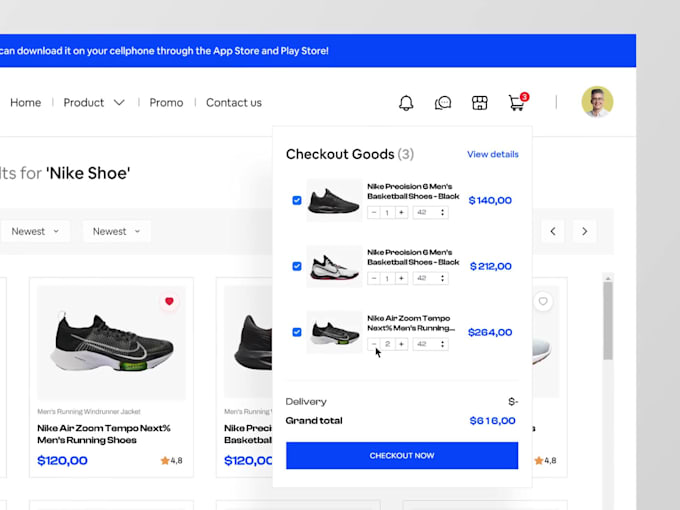Open the first Newest sort dropdown
The height and width of the screenshot is (510, 680).
click(x=35, y=232)
